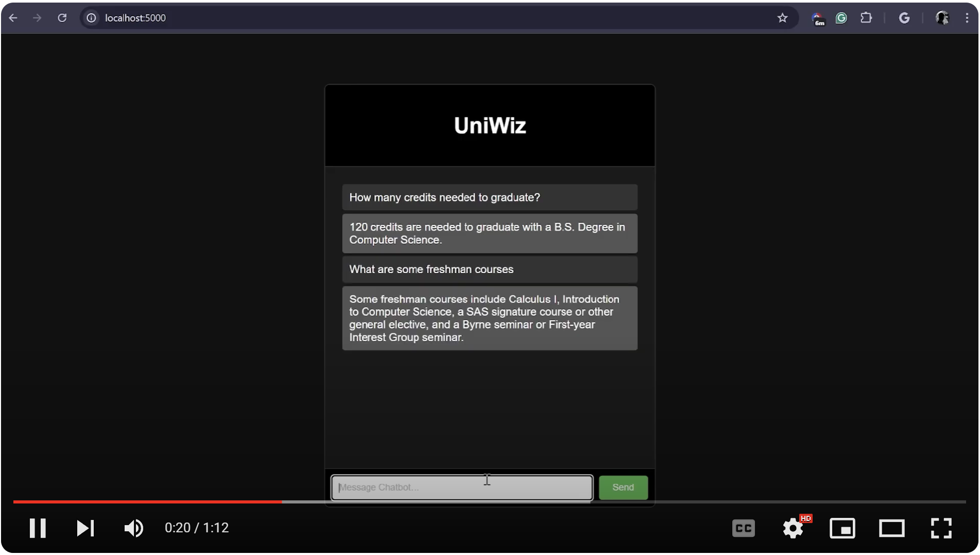Select "What are some freshman courses" message

click(x=490, y=270)
